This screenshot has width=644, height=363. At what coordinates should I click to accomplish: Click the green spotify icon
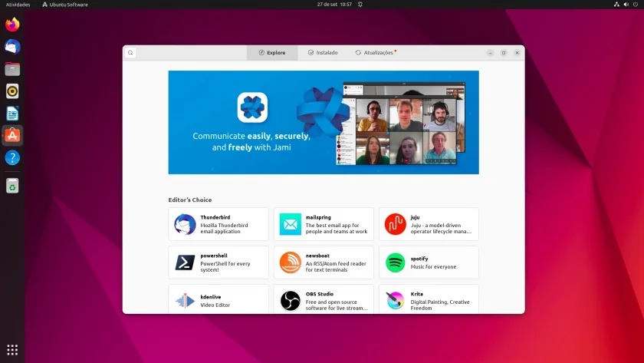point(395,262)
